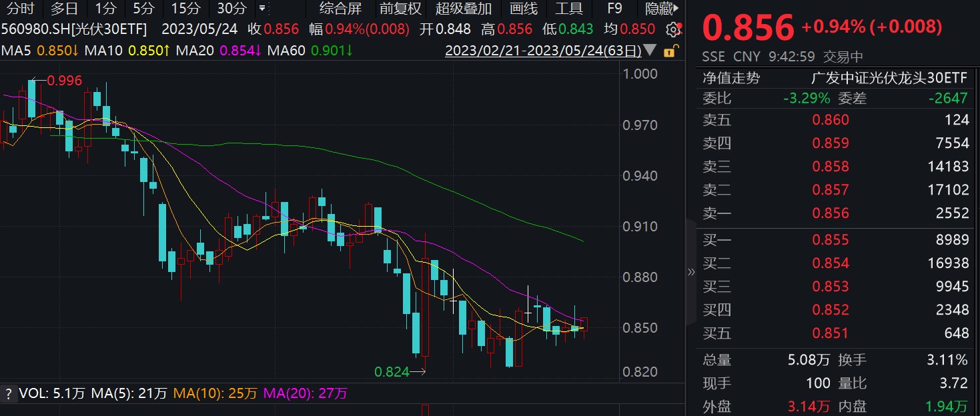The height and width of the screenshot is (416, 980).
Task: Switch to 分时 intraday tab
Action: click(x=21, y=9)
